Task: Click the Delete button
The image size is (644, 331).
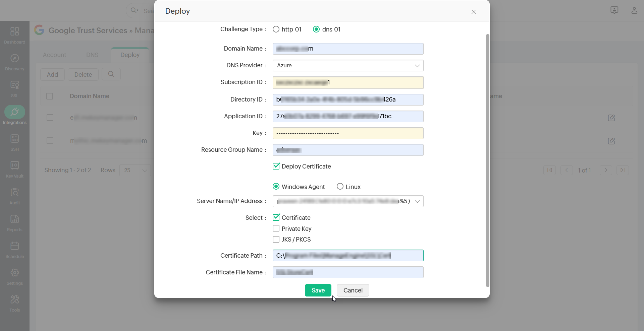Action: coord(83,74)
